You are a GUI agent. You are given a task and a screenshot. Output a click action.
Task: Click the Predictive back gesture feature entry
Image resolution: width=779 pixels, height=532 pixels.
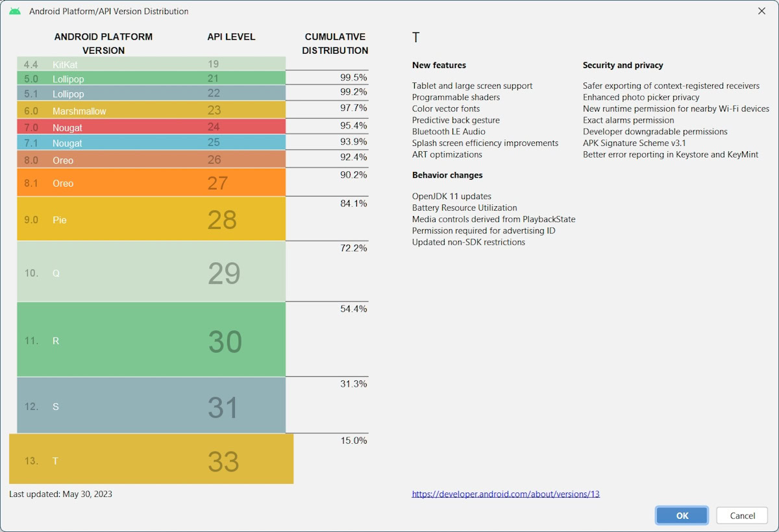coord(456,120)
